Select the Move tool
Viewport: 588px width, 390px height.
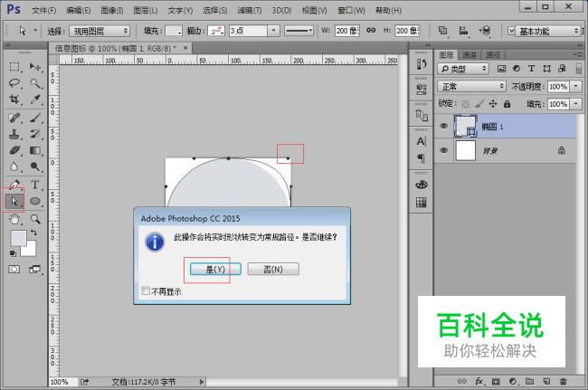tap(35, 67)
